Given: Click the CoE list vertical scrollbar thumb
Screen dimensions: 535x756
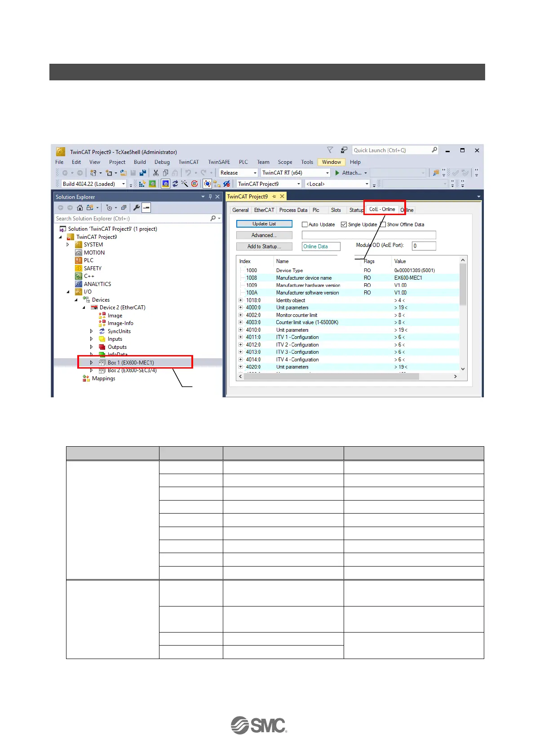Looking at the screenshot, I should coord(463,285).
